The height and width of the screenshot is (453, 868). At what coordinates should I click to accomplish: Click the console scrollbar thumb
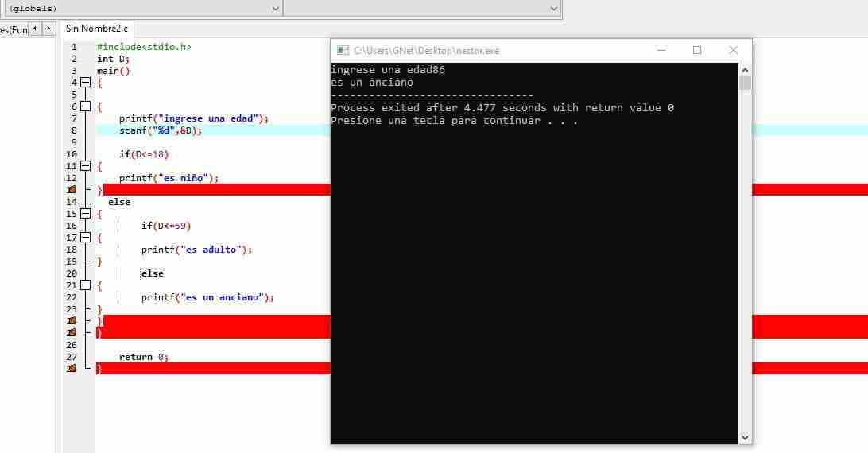(x=745, y=83)
